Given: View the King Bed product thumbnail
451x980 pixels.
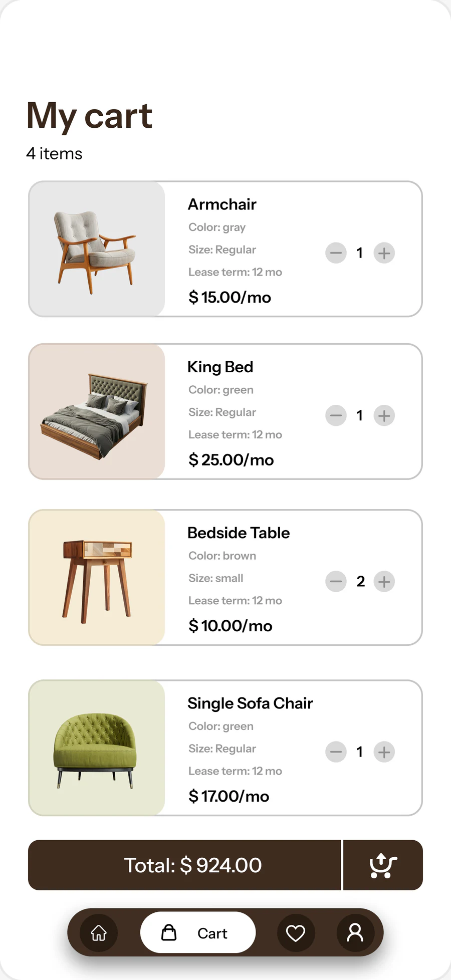Looking at the screenshot, I should 97,411.
